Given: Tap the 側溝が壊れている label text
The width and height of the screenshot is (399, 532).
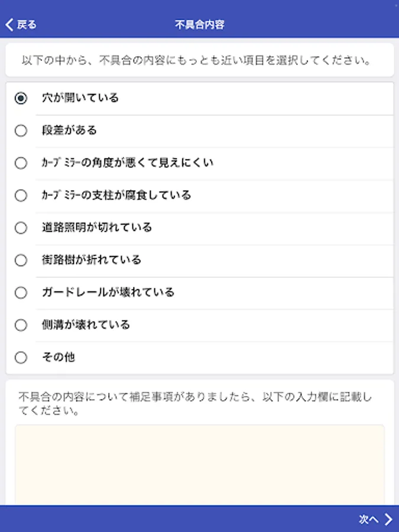Looking at the screenshot, I should click(86, 325).
